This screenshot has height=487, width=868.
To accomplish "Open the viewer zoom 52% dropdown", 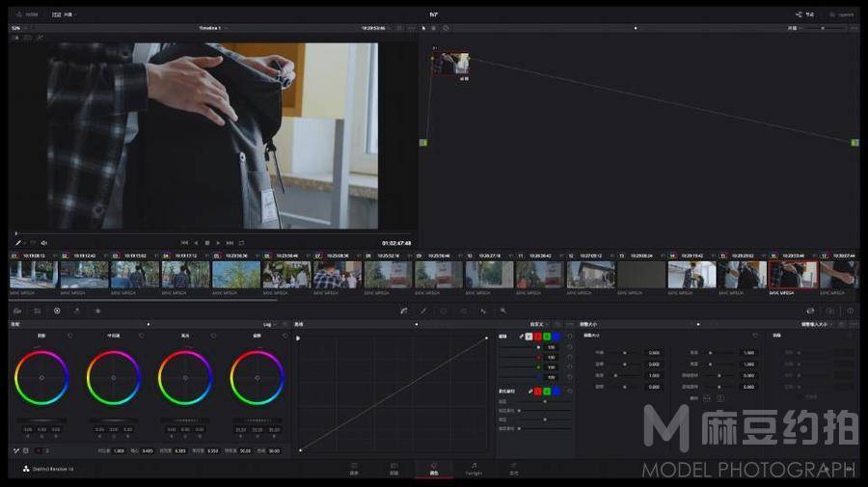I will (19, 28).
